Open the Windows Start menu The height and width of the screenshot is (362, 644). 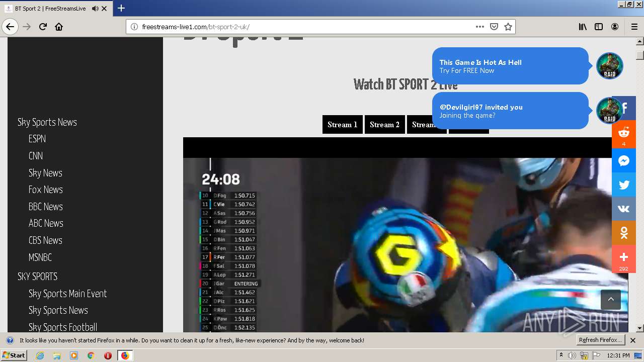tap(14, 355)
